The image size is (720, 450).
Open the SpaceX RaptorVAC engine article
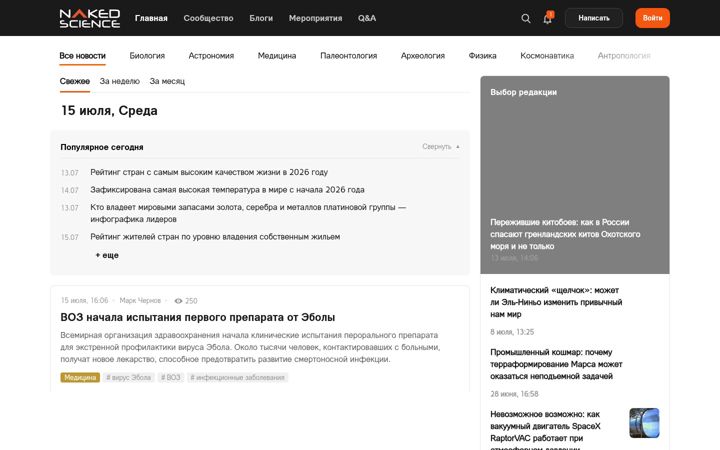(545, 429)
